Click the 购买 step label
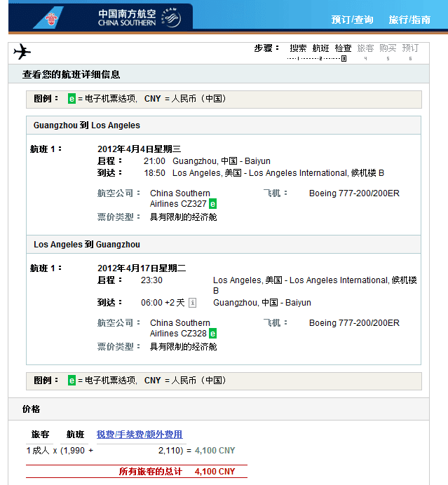 pos(388,48)
